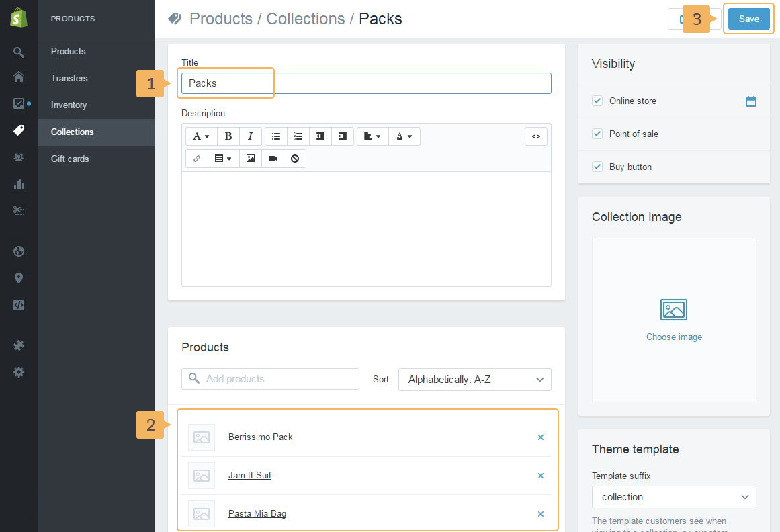Insert video using editor toolbar icon

[x=273, y=159]
